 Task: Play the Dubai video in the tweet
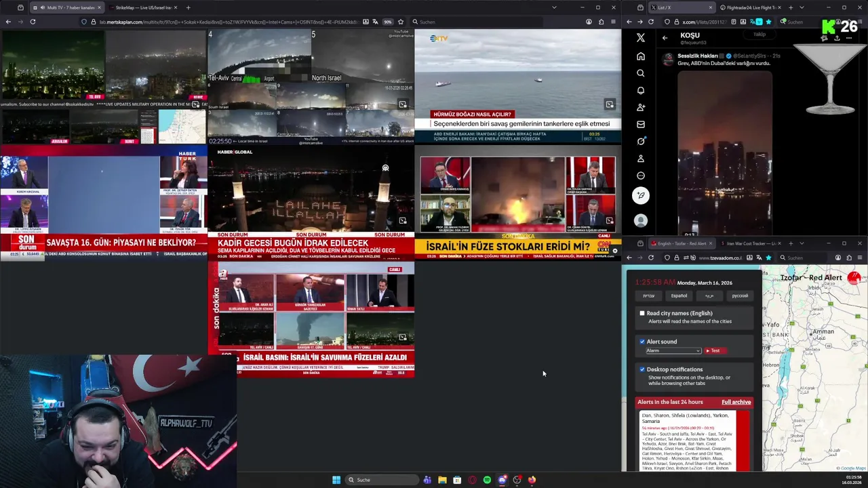tap(724, 152)
